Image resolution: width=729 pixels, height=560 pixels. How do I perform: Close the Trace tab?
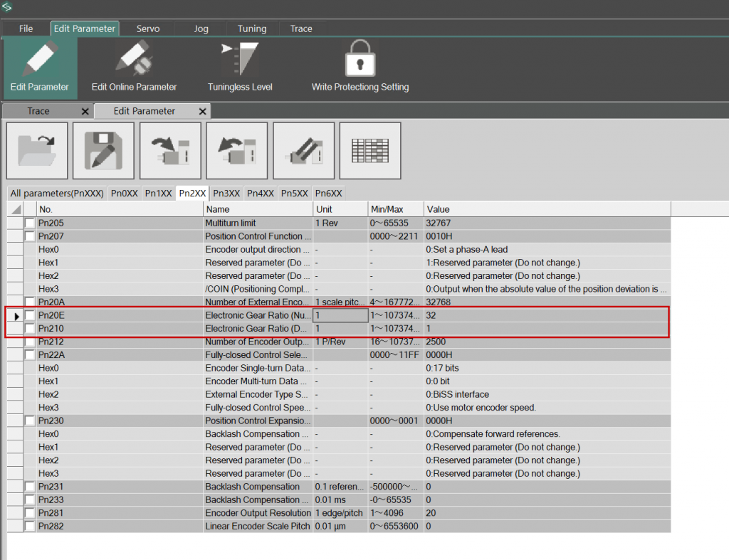85,112
